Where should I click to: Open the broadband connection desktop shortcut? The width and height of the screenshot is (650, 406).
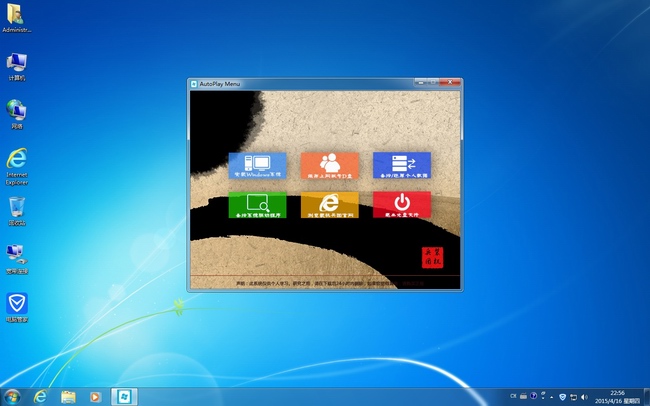tap(17, 260)
